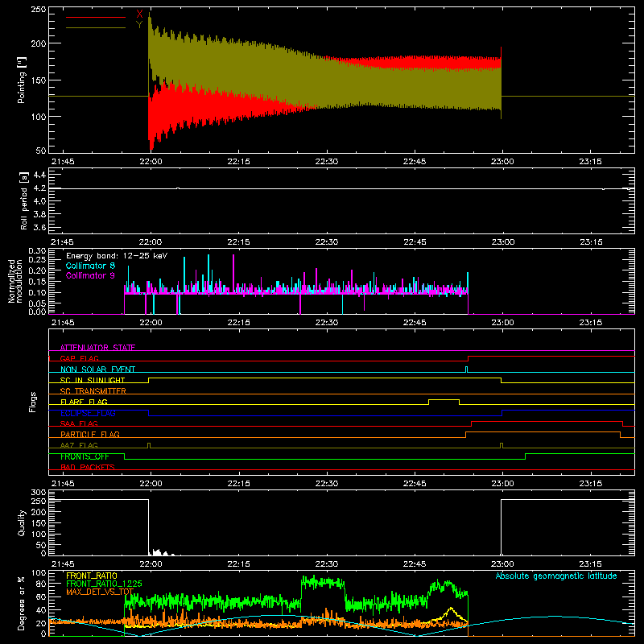
Task: Click the 4.4 tick on the Roll period axis
Action: coord(39,175)
